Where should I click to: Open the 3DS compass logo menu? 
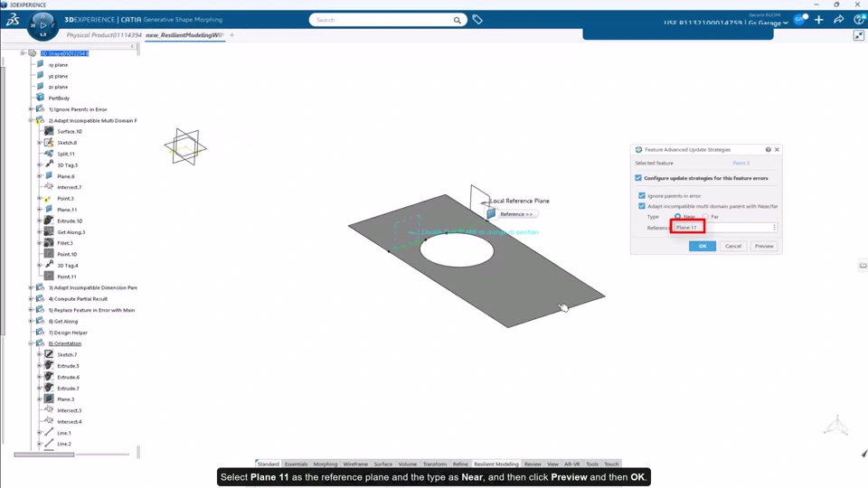(x=13, y=21)
